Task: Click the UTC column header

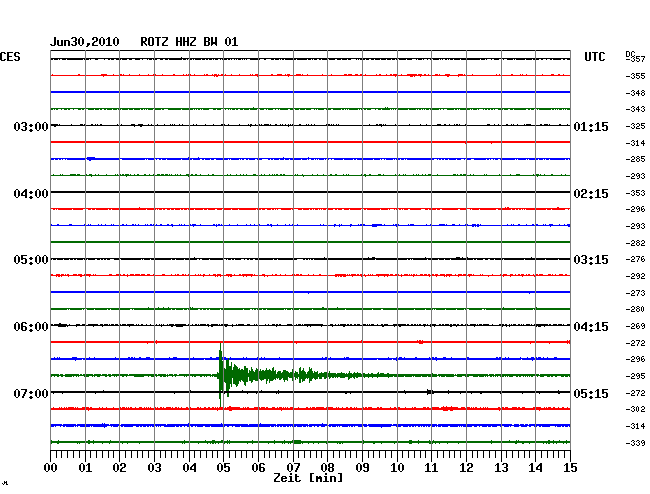Action: (594, 57)
